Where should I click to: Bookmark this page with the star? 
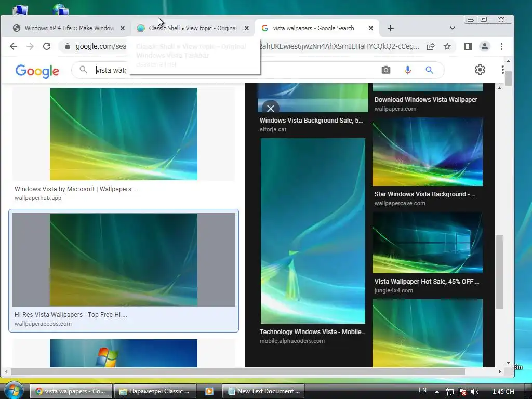point(447,46)
